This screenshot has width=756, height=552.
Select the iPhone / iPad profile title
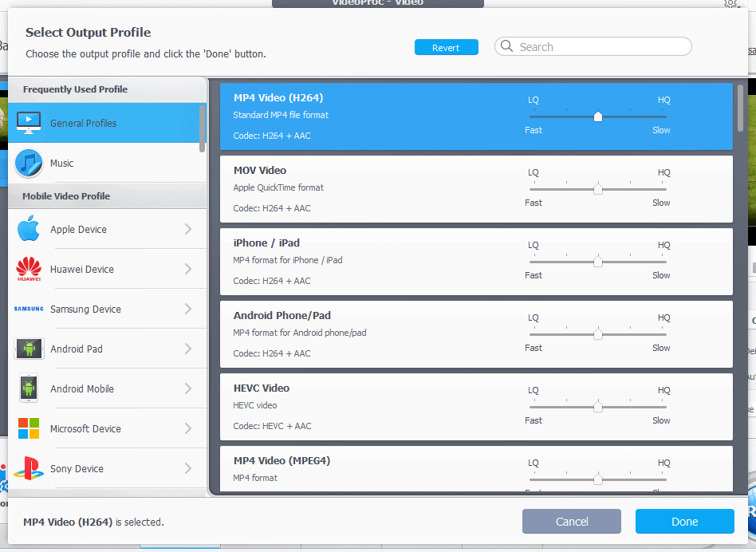tap(266, 243)
